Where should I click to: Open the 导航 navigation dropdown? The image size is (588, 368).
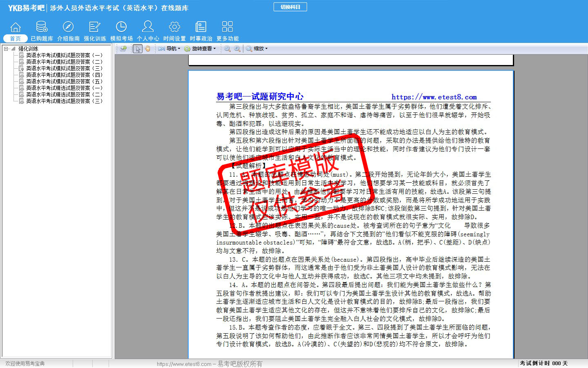169,49
